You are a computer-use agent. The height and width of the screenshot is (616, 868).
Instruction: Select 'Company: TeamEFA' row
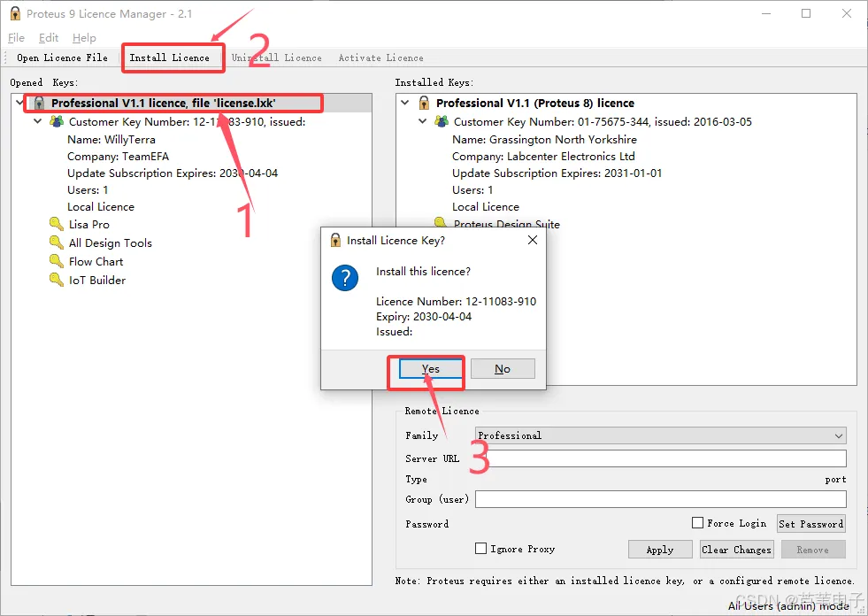point(118,157)
